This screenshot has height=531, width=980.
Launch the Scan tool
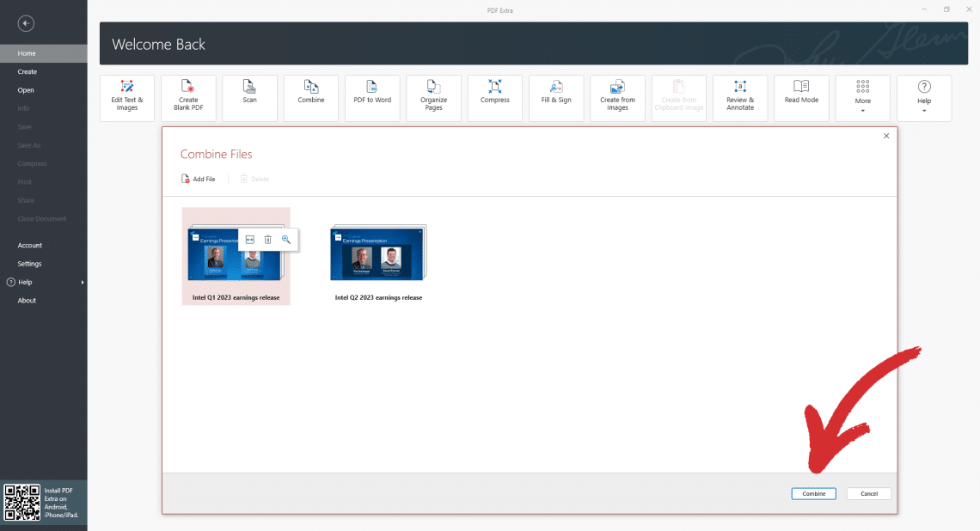click(x=249, y=97)
